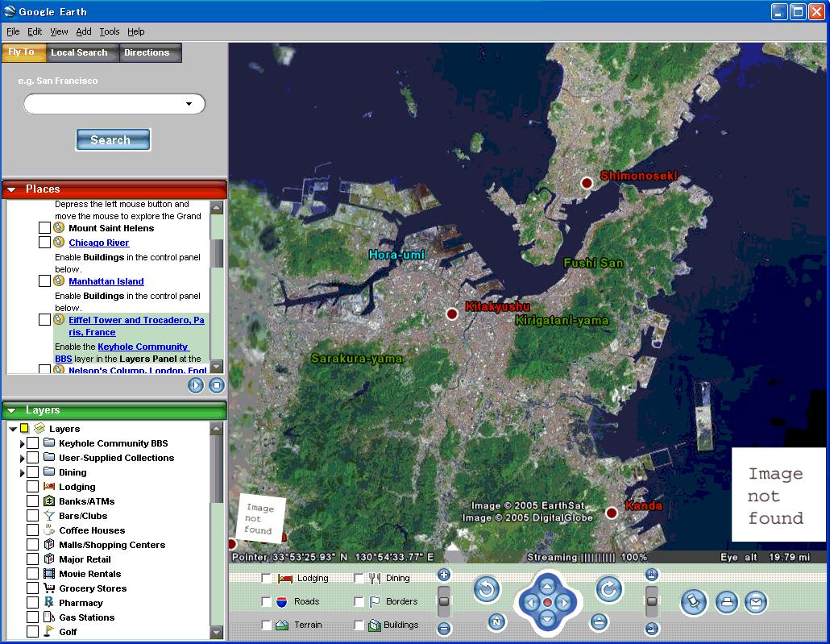Screen dimensions: 830x644
Task: Click the tilt slider handle
Action: tap(652, 601)
